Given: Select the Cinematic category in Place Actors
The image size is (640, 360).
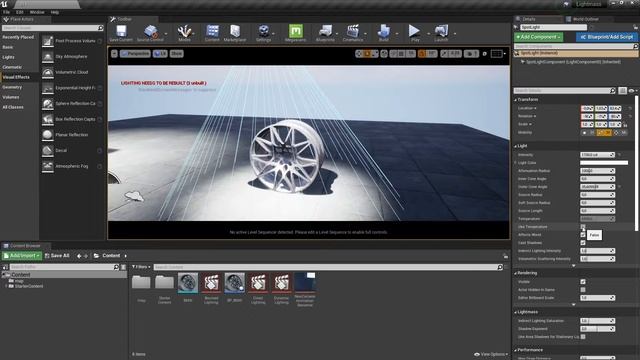Looking at the screenshot, I should pos(12,67).
